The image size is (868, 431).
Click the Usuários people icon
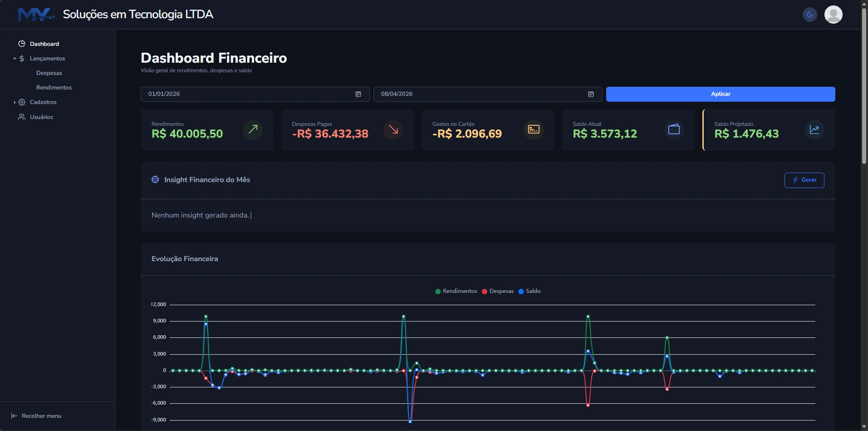21,117
